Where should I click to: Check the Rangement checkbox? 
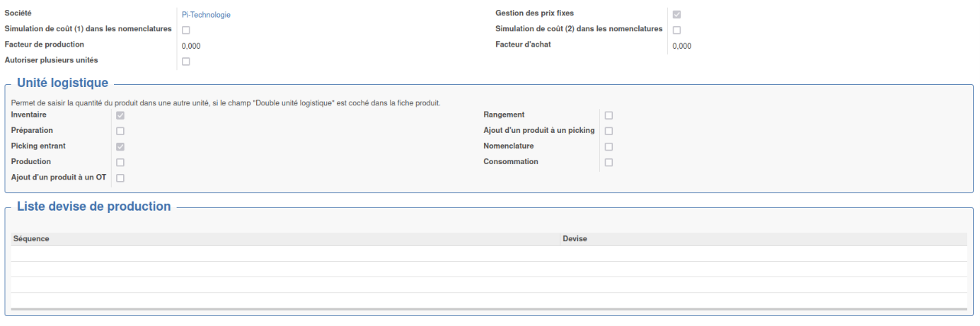coord(609,115)
